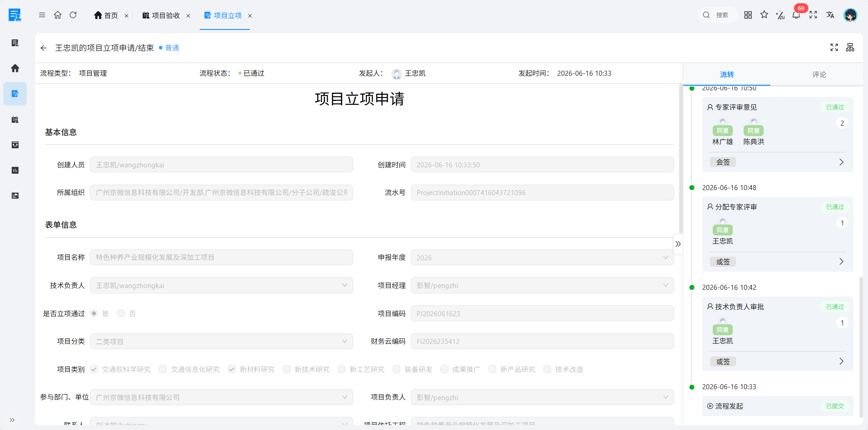868x430 pixels.
Task: Click the refresh icon in top bar
Action: (73, 15)
